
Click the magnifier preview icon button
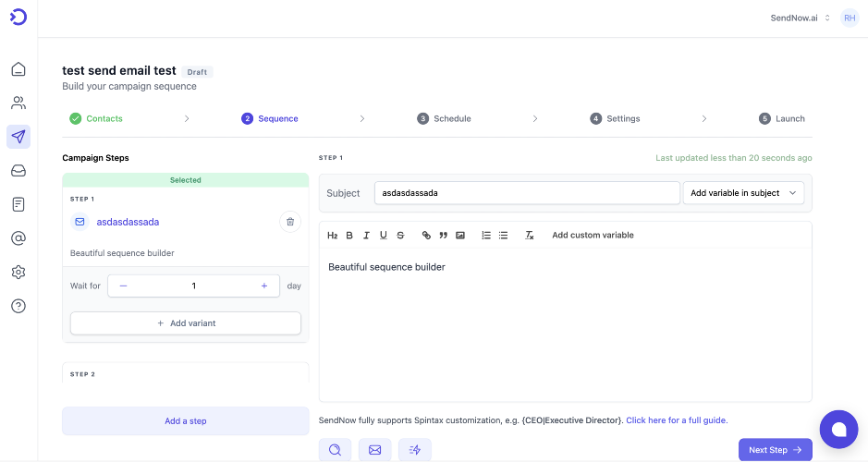click(335, 450)
